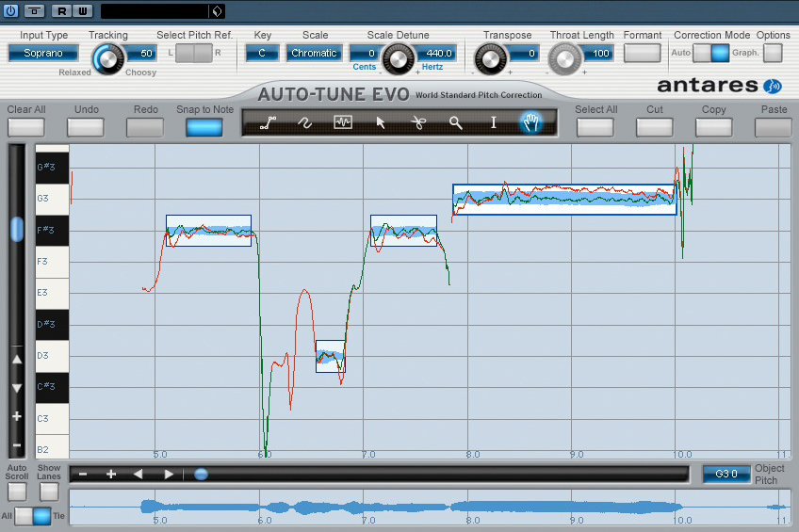
Task: Toggle Auto Scroll checkbox
Action: click(17, 492)
